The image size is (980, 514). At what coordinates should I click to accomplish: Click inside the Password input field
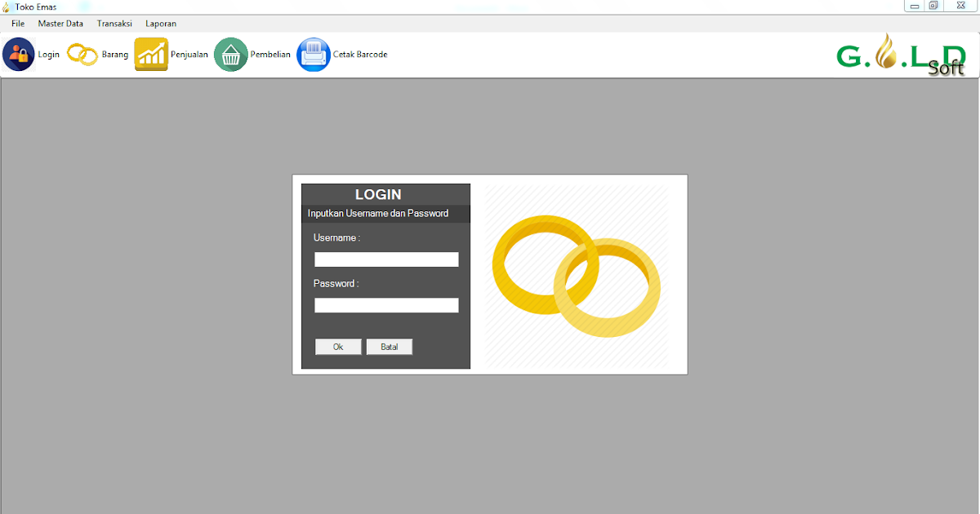tap(385, 304)
